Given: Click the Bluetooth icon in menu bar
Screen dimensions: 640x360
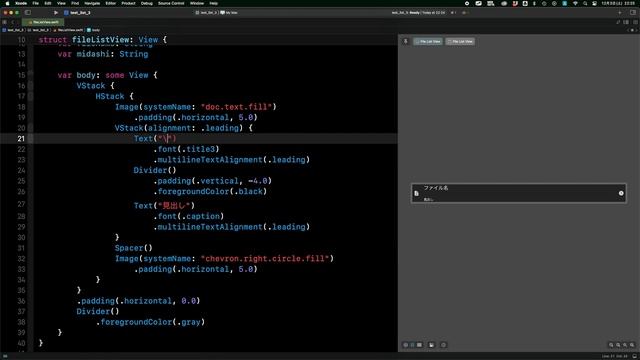Looking at the screenshot, I should coord(534,3).
